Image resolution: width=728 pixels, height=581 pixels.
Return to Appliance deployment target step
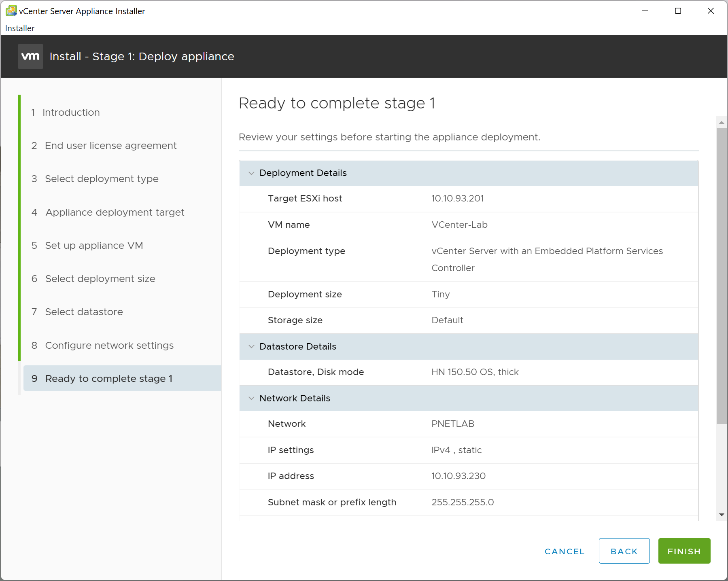[x=115, y=212]
